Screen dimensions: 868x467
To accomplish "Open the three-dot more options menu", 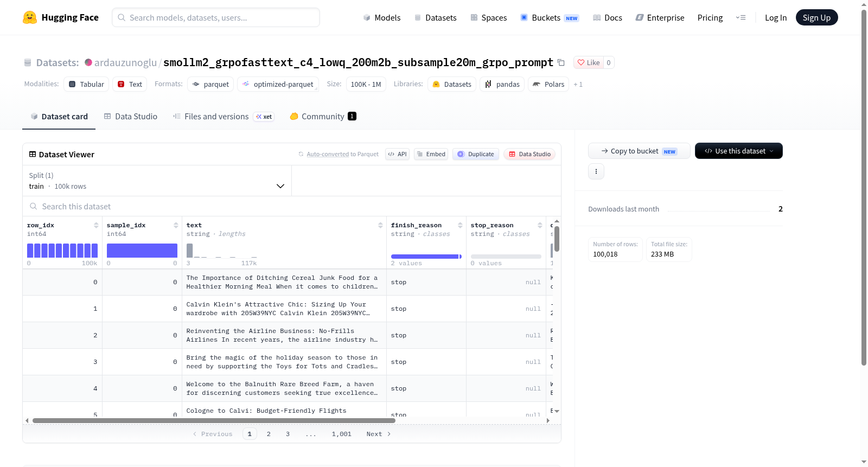I will click(x=596, y=171).
